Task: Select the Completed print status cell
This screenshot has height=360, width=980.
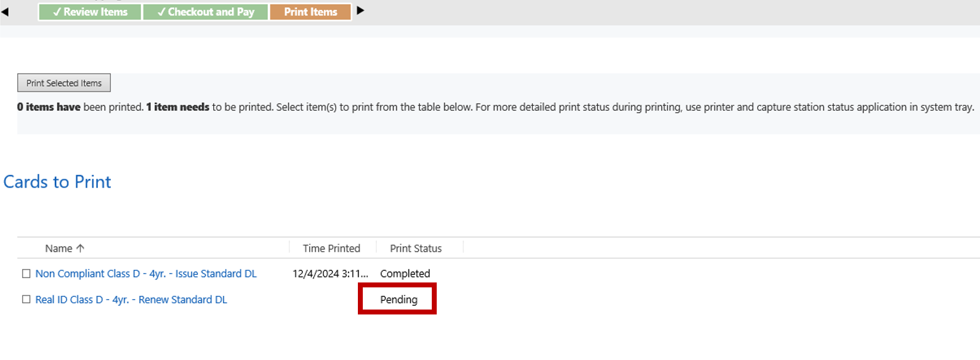Action: [x=405, y=274]
